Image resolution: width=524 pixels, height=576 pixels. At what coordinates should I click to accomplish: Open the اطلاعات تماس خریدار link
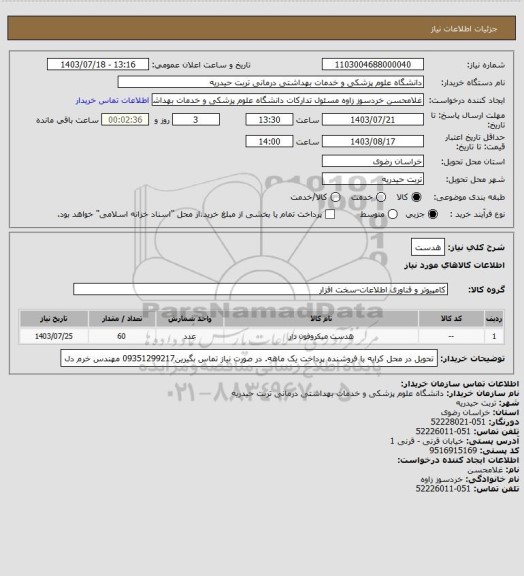click(112, 100)
